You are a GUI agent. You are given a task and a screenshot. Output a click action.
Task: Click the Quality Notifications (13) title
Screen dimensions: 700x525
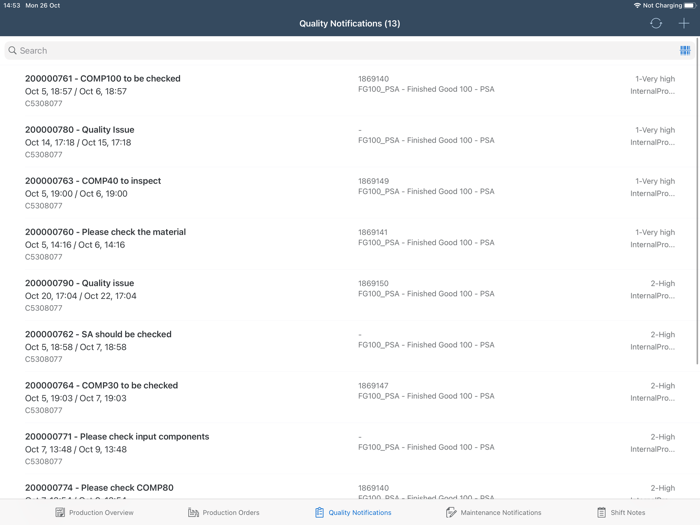click(350, 24)
